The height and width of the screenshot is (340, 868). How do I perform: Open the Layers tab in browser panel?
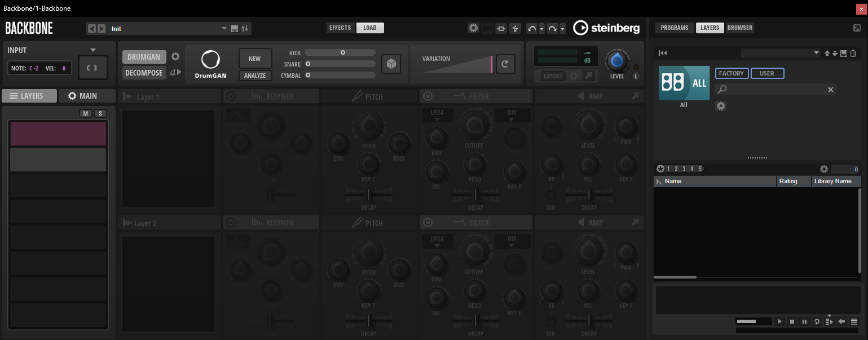click(710, 28)
